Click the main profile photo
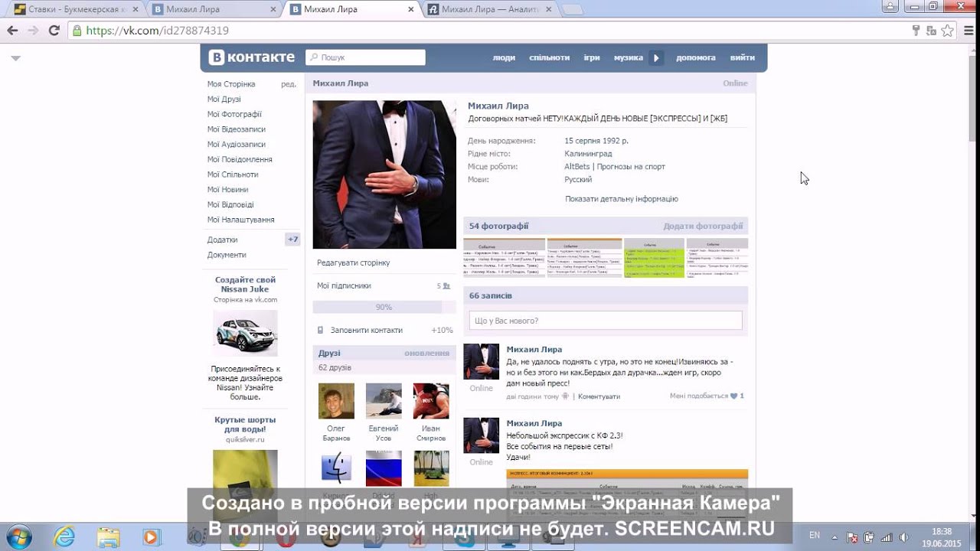980x551 pixels. coord(384,174)
